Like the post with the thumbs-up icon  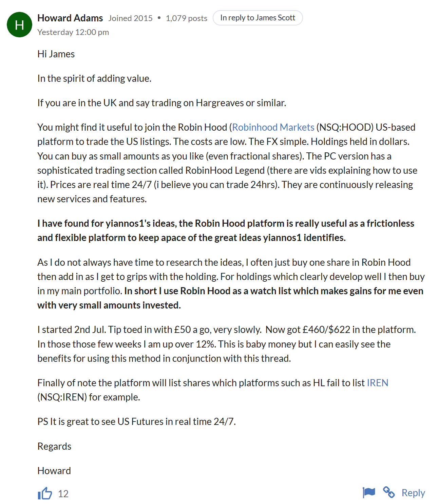tap(45, 493)
